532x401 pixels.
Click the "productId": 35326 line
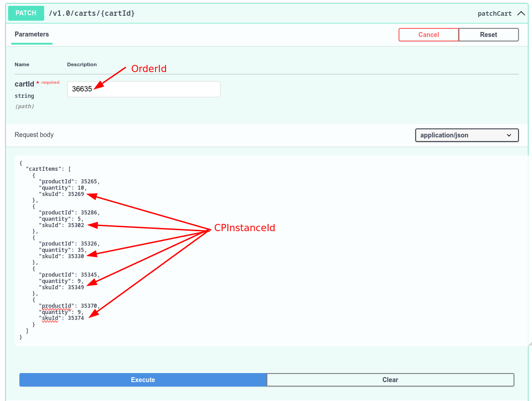[x=69, y=244]
